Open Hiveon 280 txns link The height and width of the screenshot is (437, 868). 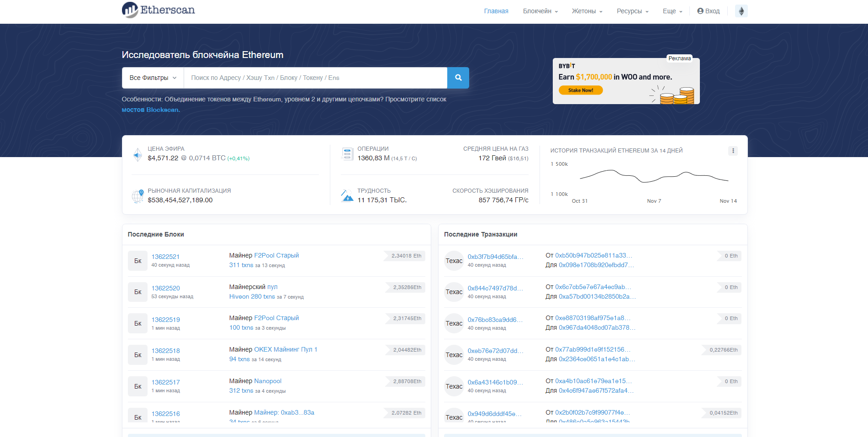pos(252,296)
